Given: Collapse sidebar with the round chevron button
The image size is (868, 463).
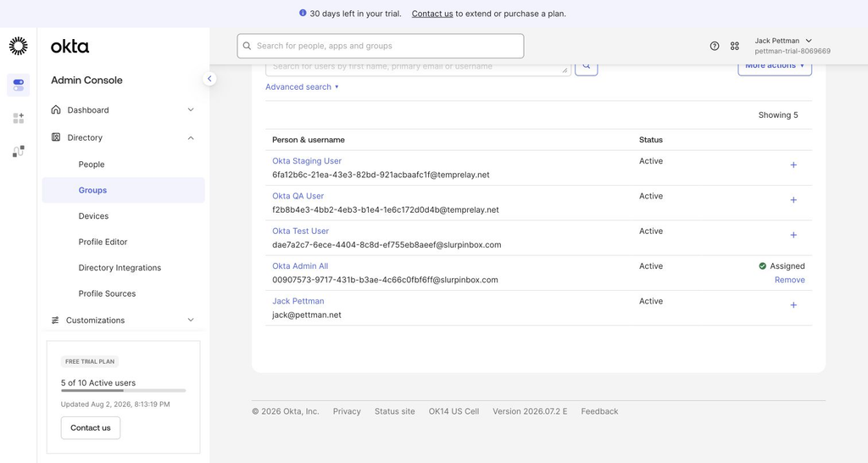Looking at the screenshot, I should tap(209, 79).
